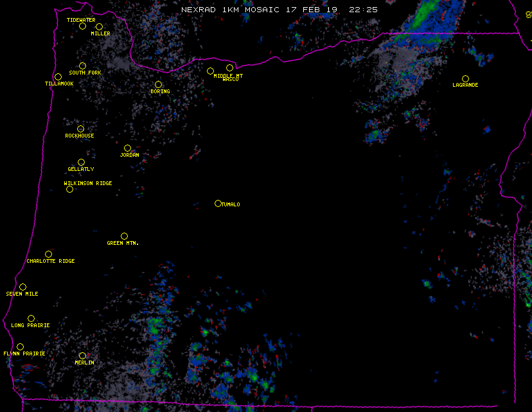Select the Jordan station marker
The width and height of the screenshot is (532, 412).
click(127, 148)
